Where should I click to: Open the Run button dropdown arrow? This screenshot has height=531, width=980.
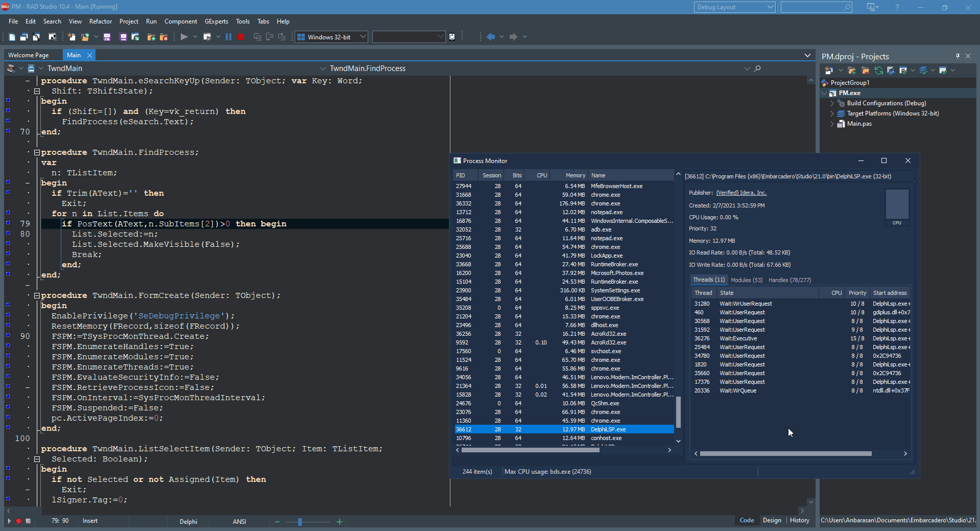[195, 37]
